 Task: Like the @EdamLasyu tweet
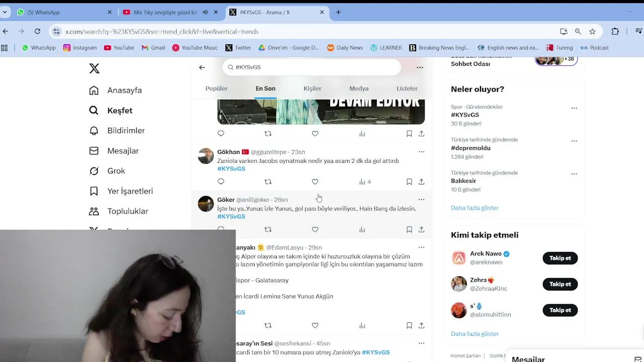pos(315,325)
